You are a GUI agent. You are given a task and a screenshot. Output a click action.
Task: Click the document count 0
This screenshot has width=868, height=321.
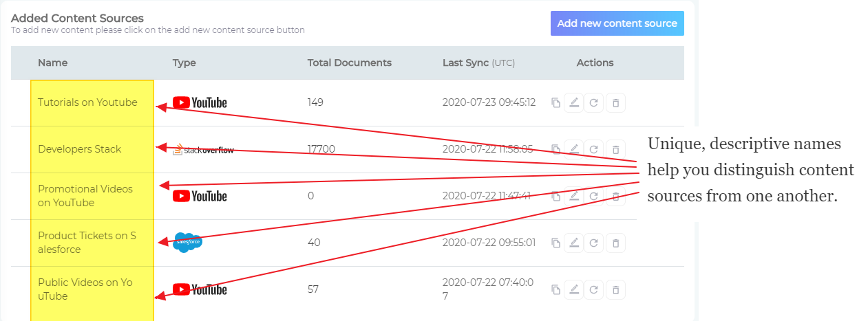tap(310, 196)
